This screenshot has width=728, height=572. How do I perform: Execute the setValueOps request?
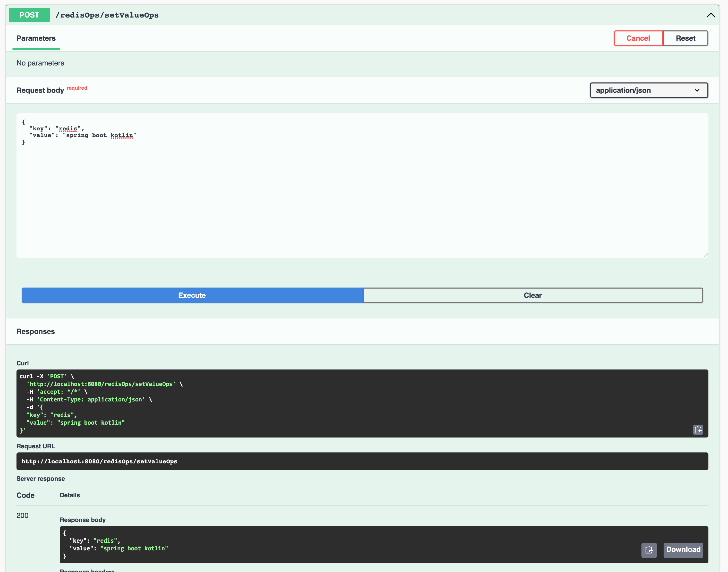[192, 295]
